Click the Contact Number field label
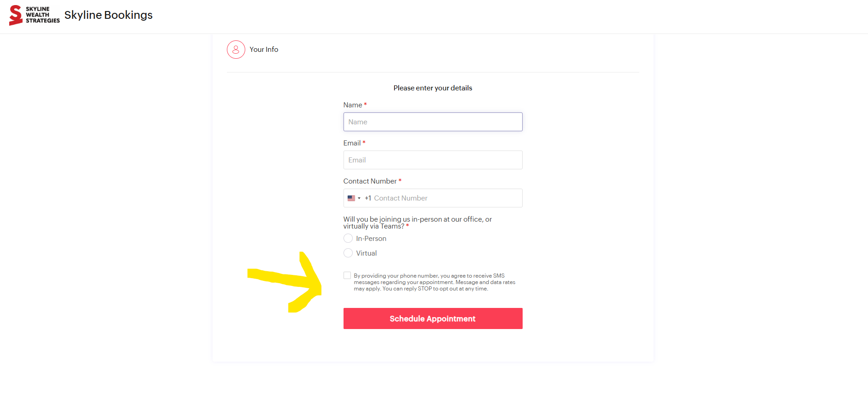This screenshot has height=402, width=868. click(x=370, y=181)
